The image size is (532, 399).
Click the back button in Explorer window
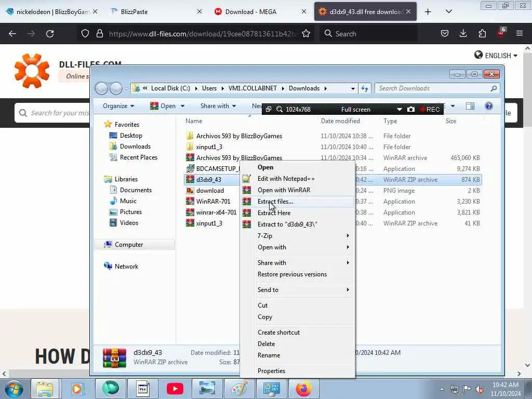pyautogui.click(x=101, y=88)
